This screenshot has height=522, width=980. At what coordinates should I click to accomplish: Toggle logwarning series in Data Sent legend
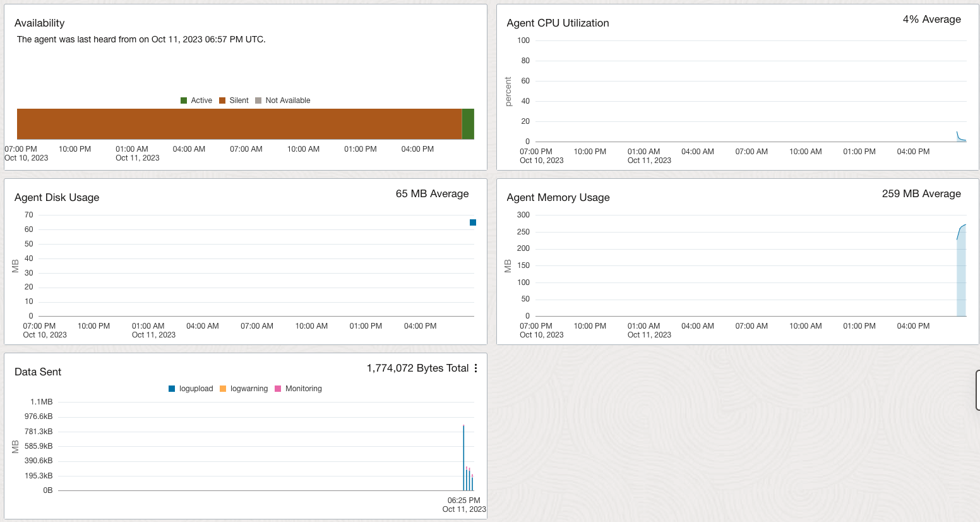(x=244, y=389)
